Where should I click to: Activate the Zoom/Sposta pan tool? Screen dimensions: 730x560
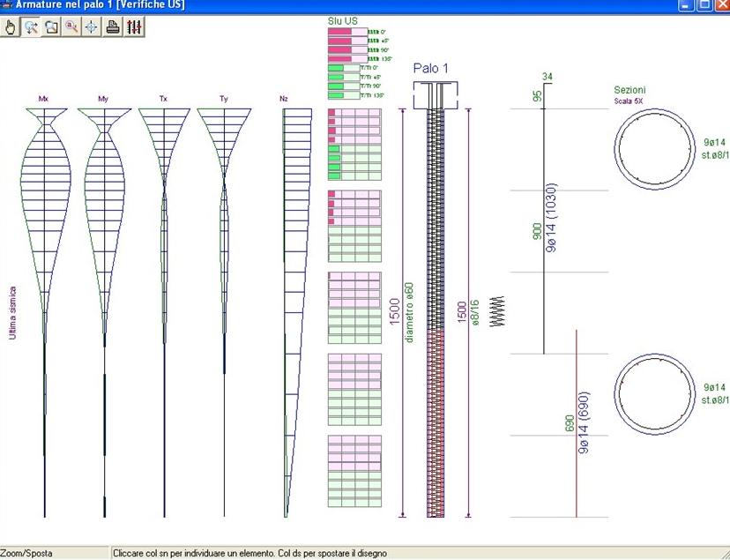point(31,26)
